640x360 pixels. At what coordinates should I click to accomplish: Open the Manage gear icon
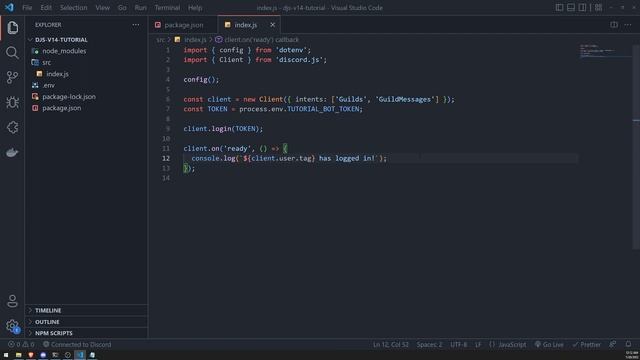12,326
